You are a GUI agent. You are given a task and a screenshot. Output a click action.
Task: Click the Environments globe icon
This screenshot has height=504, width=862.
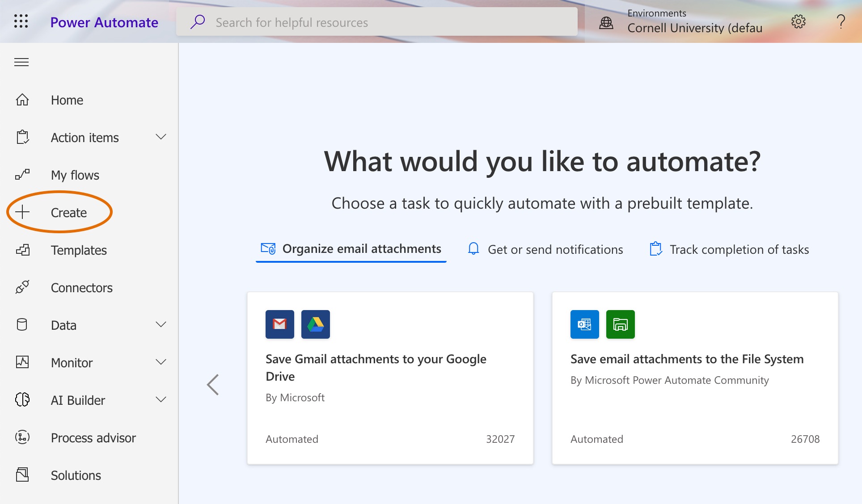606,22
